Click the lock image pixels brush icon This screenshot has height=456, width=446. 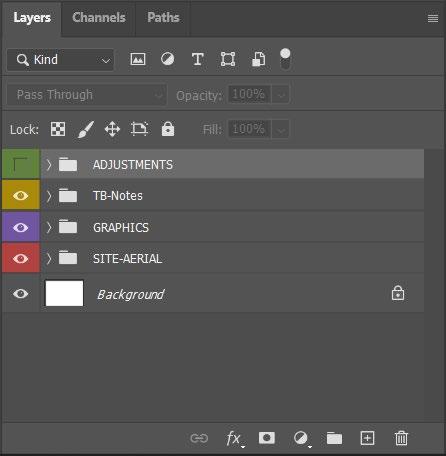click(86, 129)
